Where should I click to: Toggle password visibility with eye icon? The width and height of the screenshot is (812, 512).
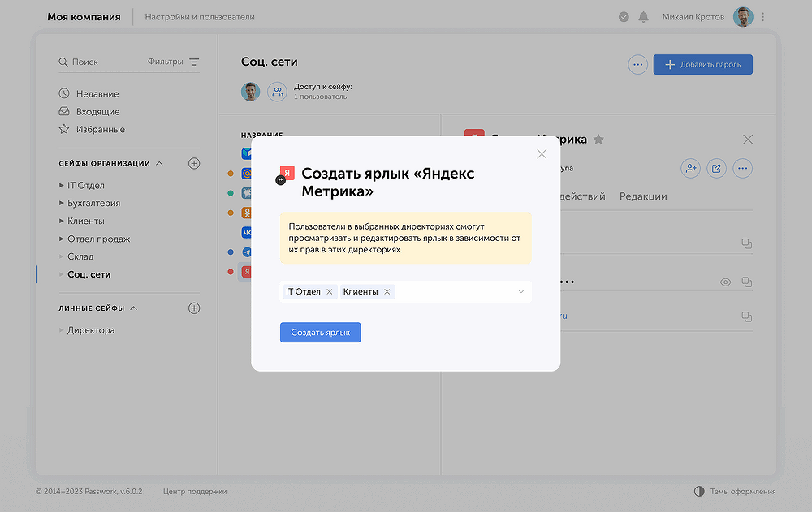[726, 282]
